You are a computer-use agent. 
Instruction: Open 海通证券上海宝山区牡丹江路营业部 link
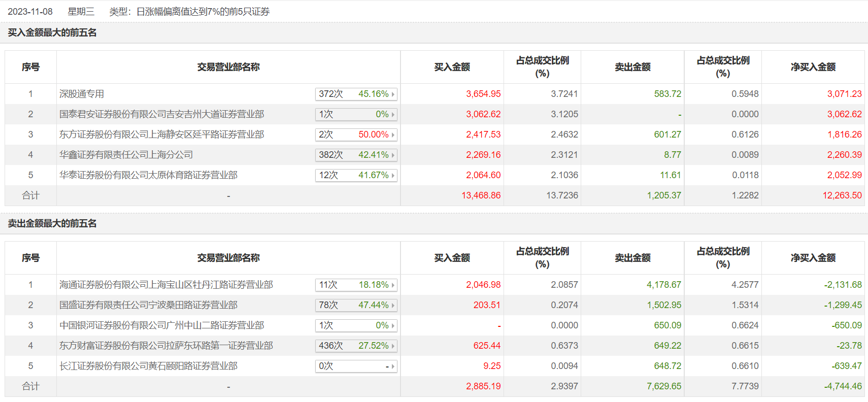pyautogui.click(x=166, y=285)
